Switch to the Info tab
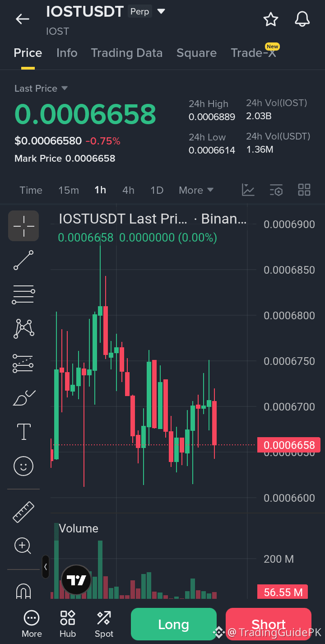Viewport: 325px width, 644px height. pyautogui.click(x=67, y=53)
